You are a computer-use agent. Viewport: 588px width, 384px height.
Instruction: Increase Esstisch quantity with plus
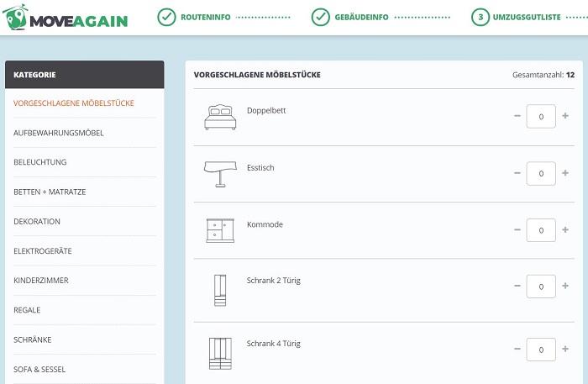point(565,173)
